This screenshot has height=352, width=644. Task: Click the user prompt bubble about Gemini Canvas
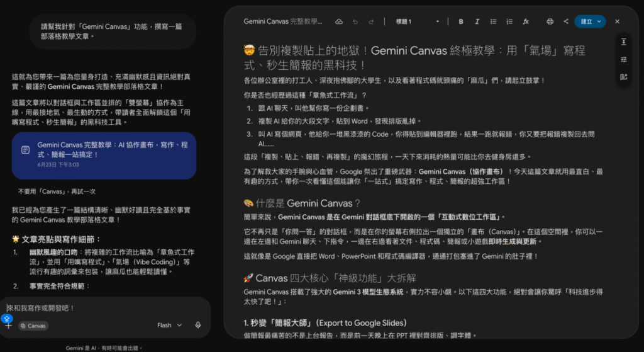tap(113, 31)
